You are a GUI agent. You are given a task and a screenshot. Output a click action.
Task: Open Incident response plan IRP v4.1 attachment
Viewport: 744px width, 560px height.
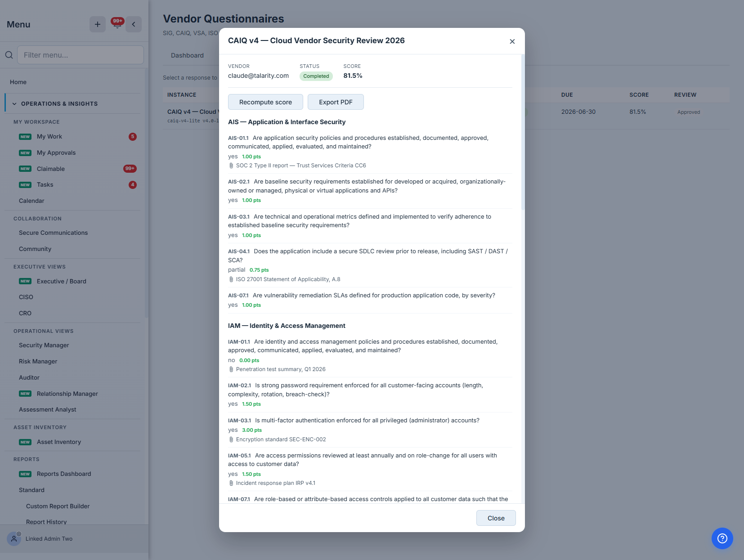(x=276, y=483)
